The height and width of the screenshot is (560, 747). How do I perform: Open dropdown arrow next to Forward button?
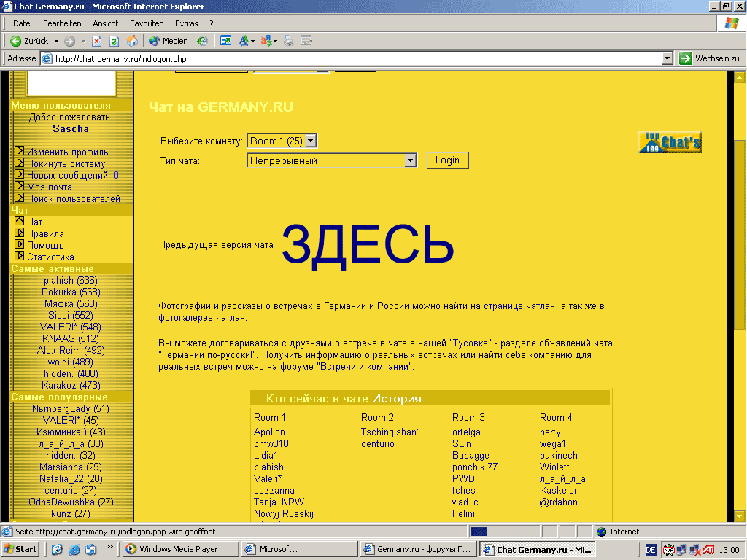tap(83, 42)
